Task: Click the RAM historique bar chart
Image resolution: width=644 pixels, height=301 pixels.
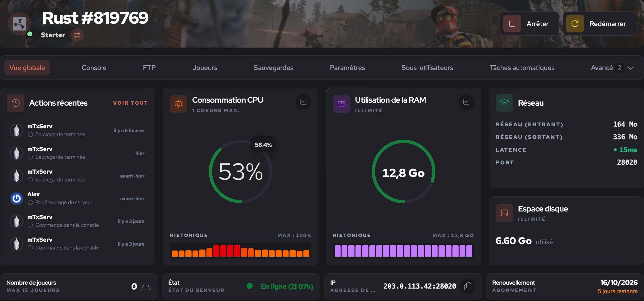Action: coord(404,251)
